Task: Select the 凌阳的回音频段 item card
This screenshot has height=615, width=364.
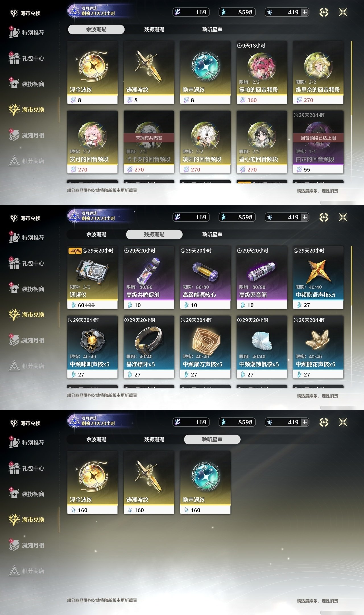Action: 205,142
